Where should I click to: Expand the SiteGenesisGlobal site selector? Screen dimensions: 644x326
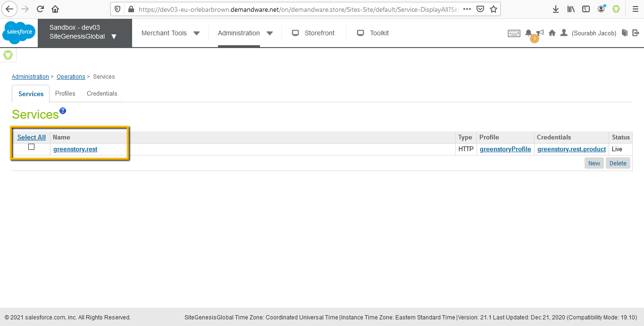coord(114,37)
